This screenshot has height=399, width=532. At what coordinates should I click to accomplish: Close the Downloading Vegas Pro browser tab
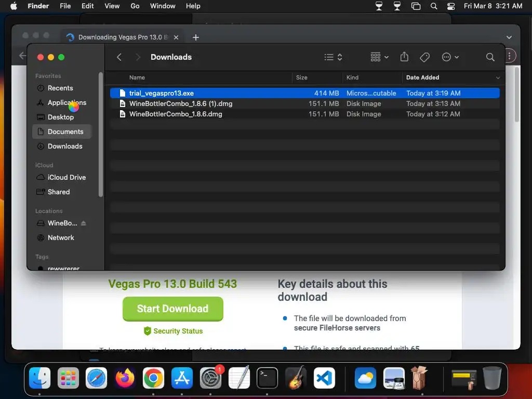[x=176, y=37]
